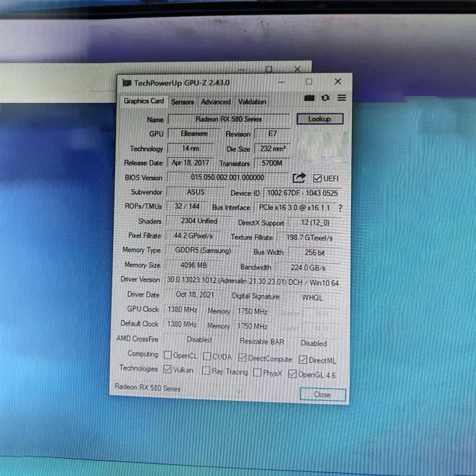Click the Bus Interface question mark
476x476 pixels.
coord(340,208)
